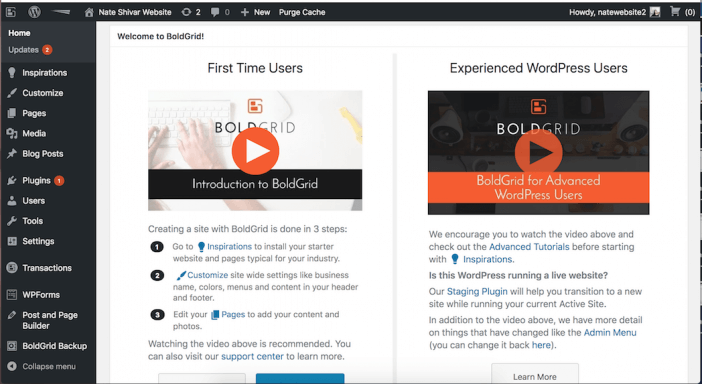Open the Staging Plugin link
Viewport: 702px width, 384px height.
477,291
